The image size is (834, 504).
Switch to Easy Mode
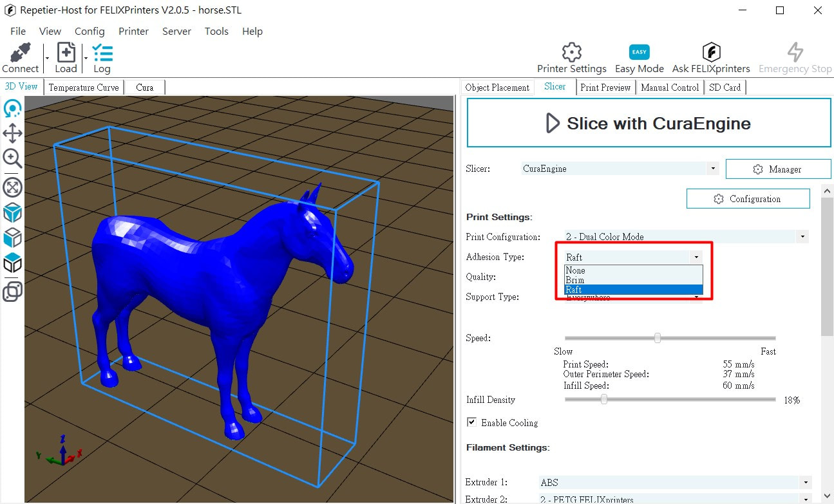[639, 53]
